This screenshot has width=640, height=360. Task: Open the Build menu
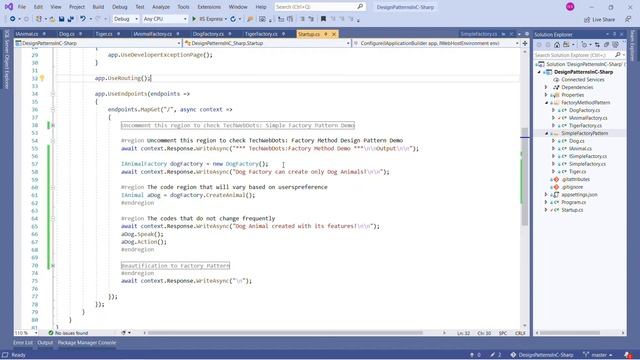[98, 7]
